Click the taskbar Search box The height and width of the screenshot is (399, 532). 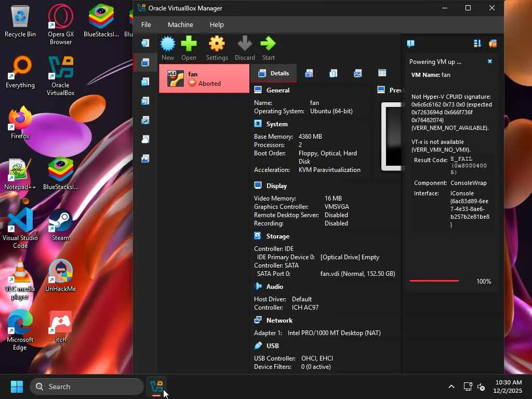pos(87,387)
